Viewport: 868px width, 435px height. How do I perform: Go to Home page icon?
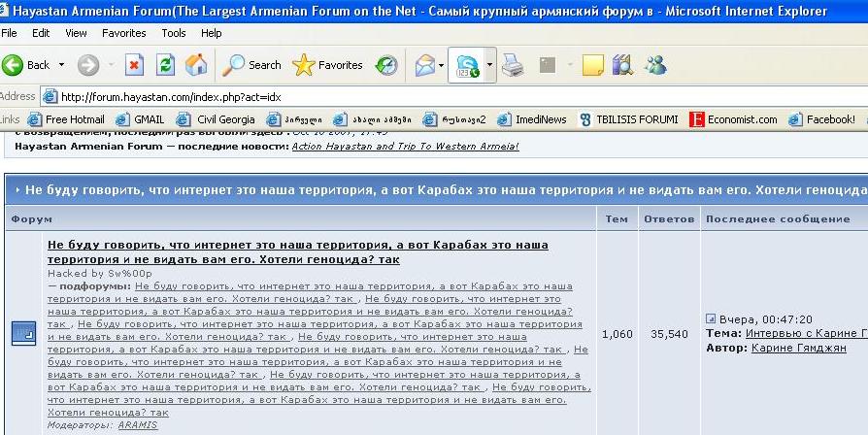[196, 65]
